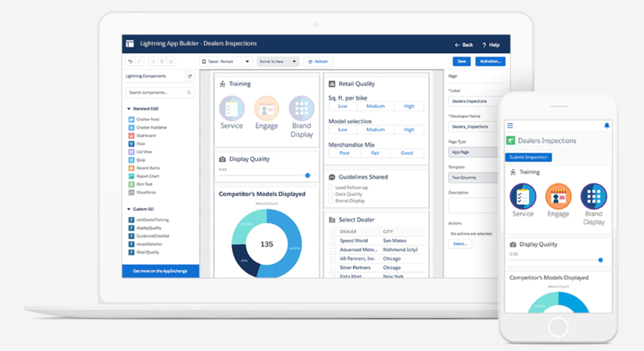
Task: Click the Activation... button
Action: pyautogui.click(x=490, y=61)
